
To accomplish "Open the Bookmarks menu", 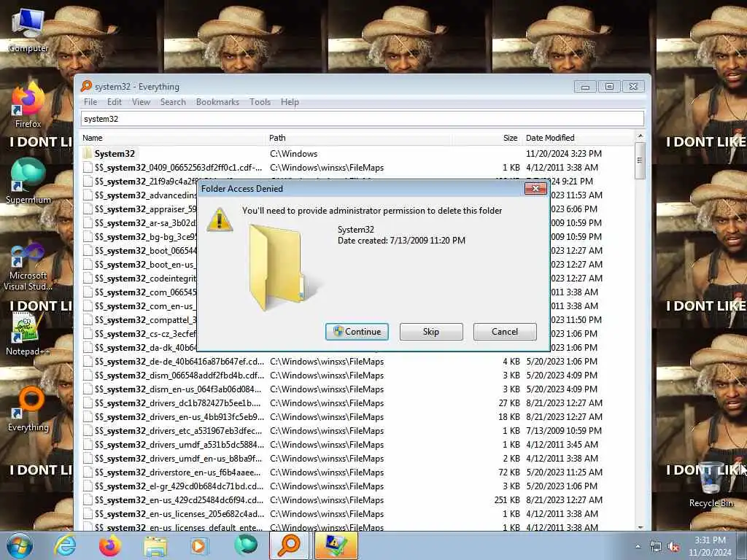I will tap(217, 102).
